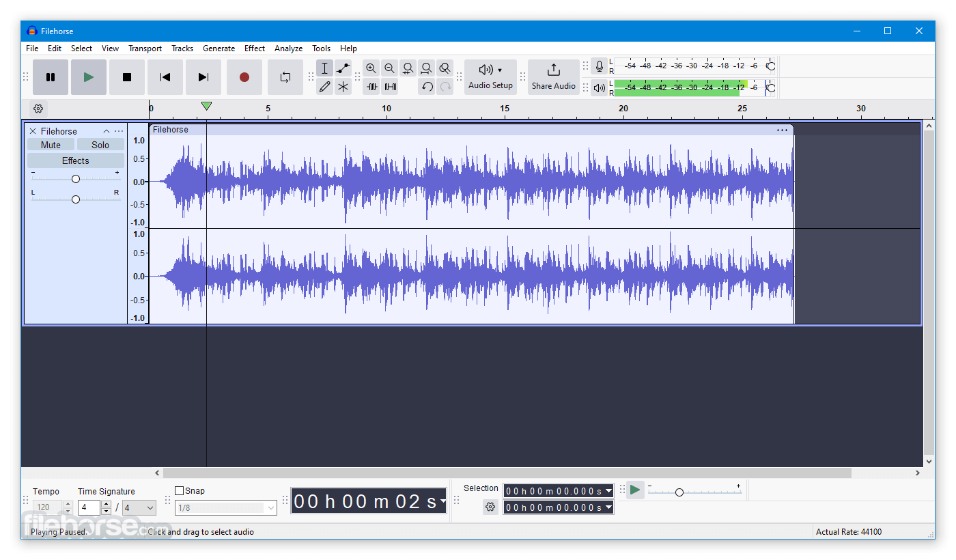Screen dimensions: 956x560
Task: Skip to end of the project
Action: pos(203,77)
